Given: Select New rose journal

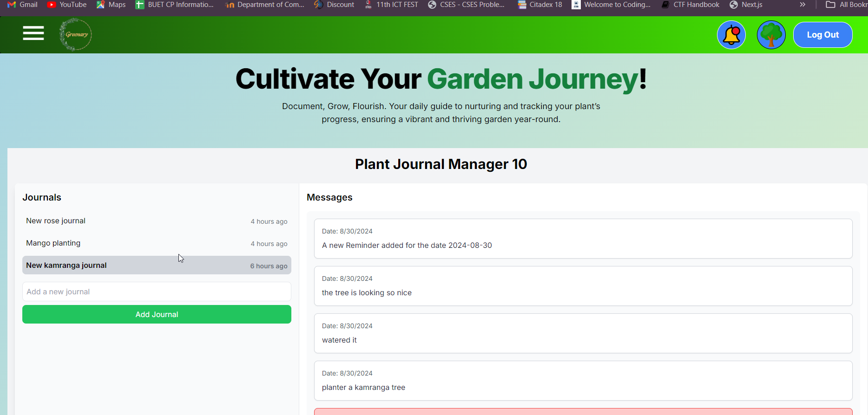Looking at the screenshot, I should (x=157, y=221).
